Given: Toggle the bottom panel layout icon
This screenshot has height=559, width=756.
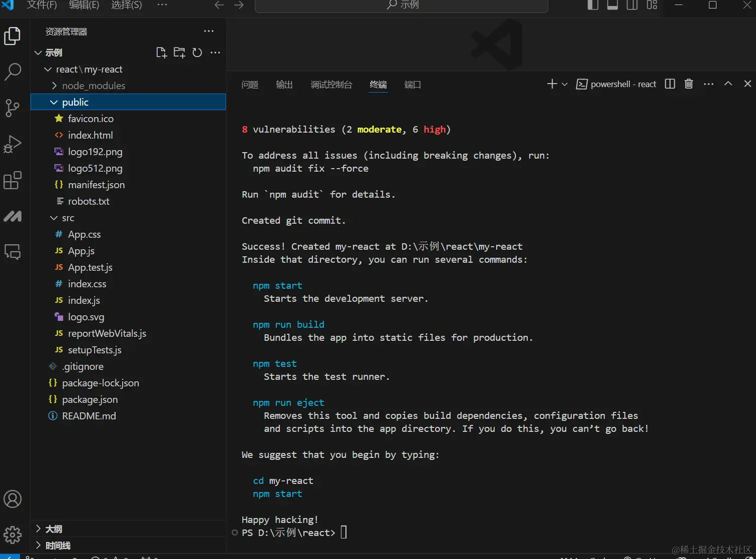Looking at the screenshot, I should point(612,5).
